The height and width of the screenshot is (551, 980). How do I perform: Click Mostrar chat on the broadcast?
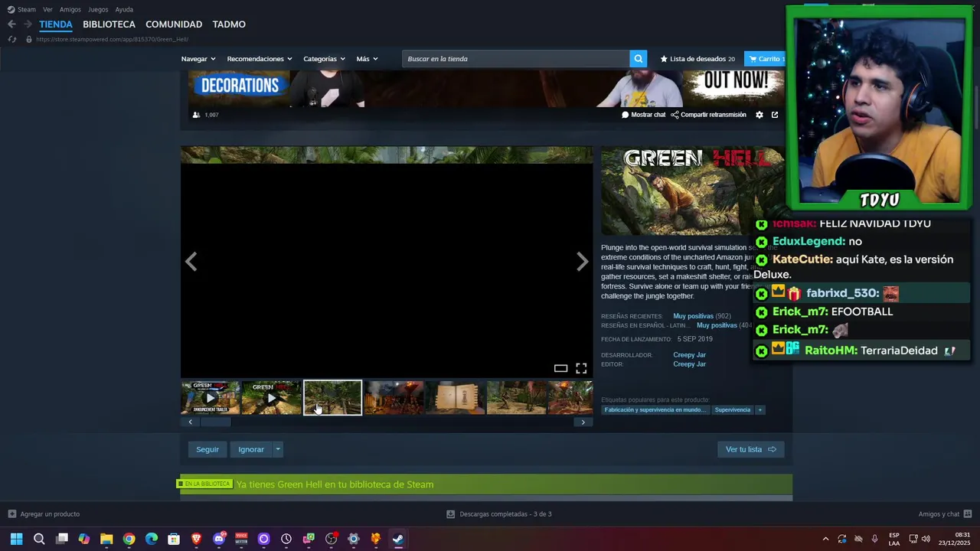pyautogui.click(x=644, y=115)
